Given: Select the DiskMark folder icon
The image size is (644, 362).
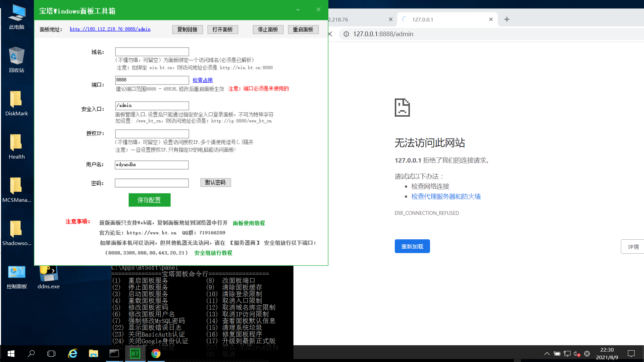Looking at the screenshot, I should 16,103.
